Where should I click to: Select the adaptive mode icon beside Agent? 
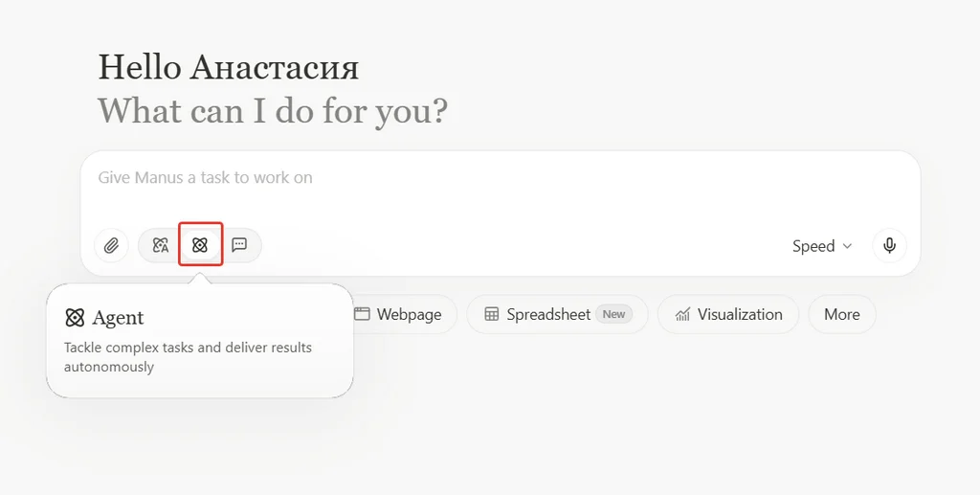click(161, 245)
